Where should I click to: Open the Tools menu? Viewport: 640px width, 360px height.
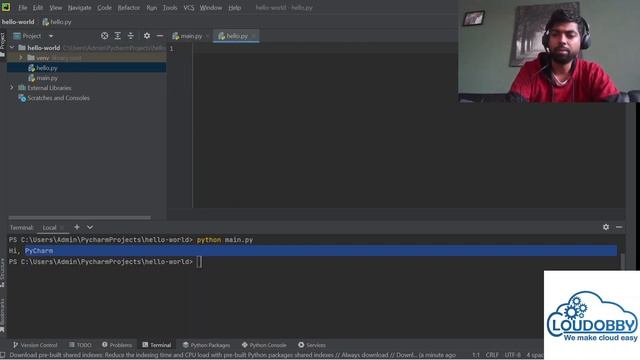pyautogui.click(x=170, y=8)
